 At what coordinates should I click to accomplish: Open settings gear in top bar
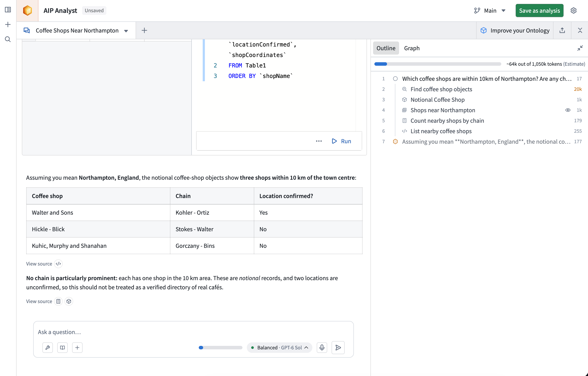tap(573, 10)
